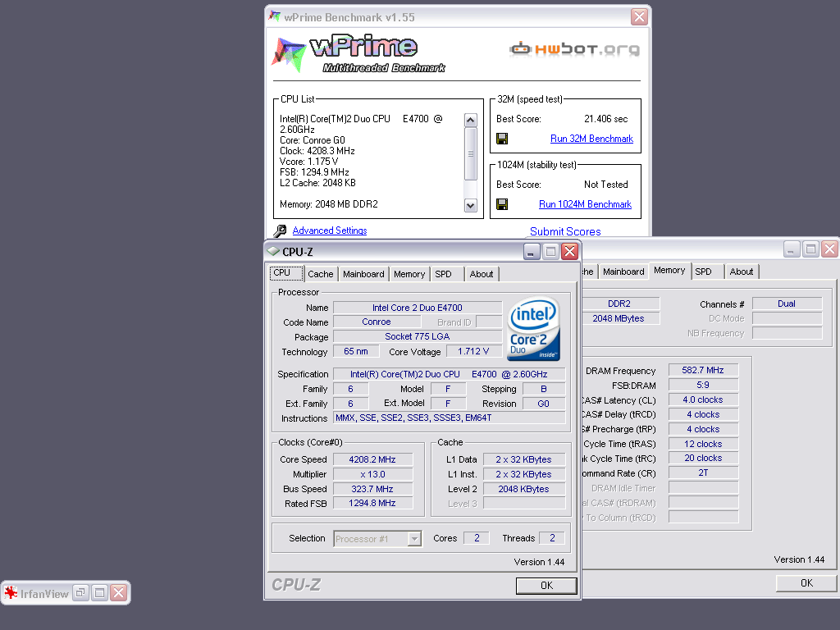840x630 pixels.
Task: Click the 32M Best Score 21.406 sec
Action: click(x=606, y=119)
